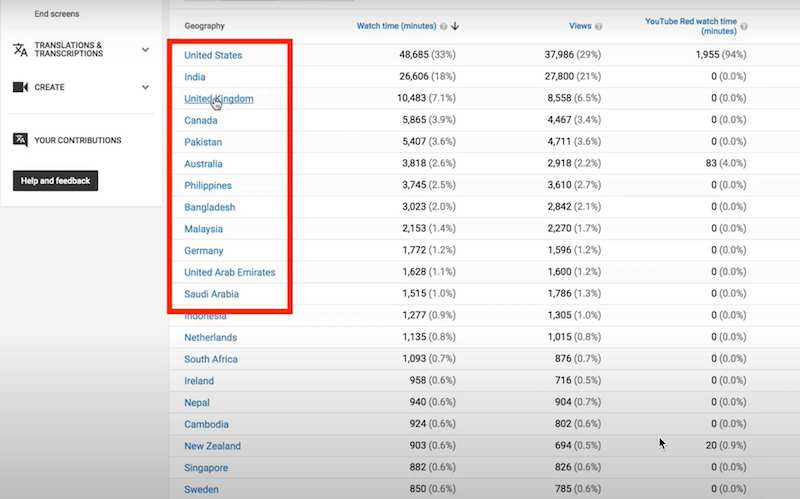800x499 pixels.
Task: Sort by Watch time (minutes) column
Action: pyautogui.click(x=396, y=26)
